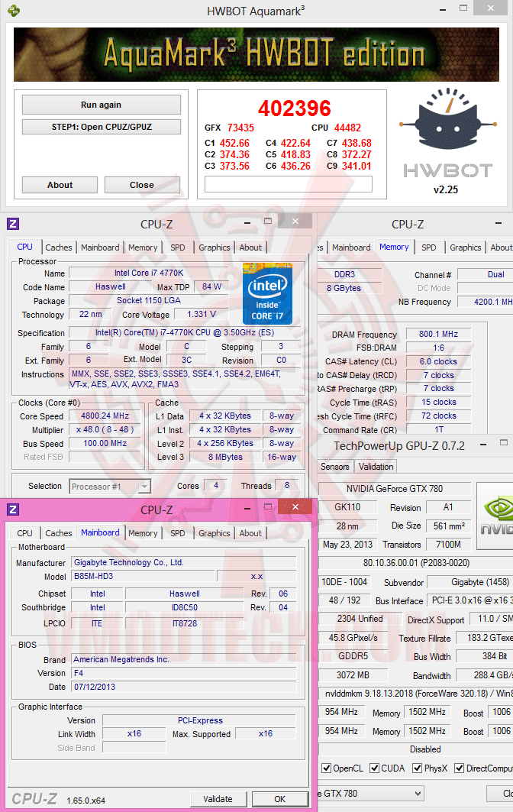The height and width of the screenshot is (812, 513).
Task: Click the Name field Intel Core i7 4770K
Action: point(149,273)
